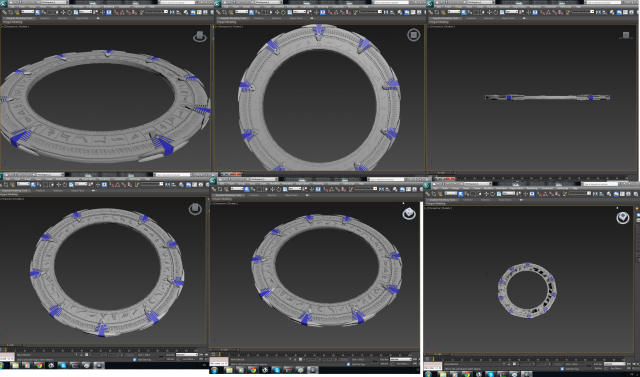Click Polygon Modeling panel label in top-left window

[12, 22]
